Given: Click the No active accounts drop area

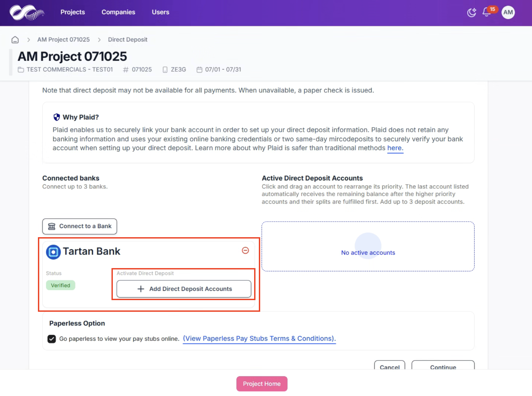Looking at the screenshot, I should click(368, 246).
